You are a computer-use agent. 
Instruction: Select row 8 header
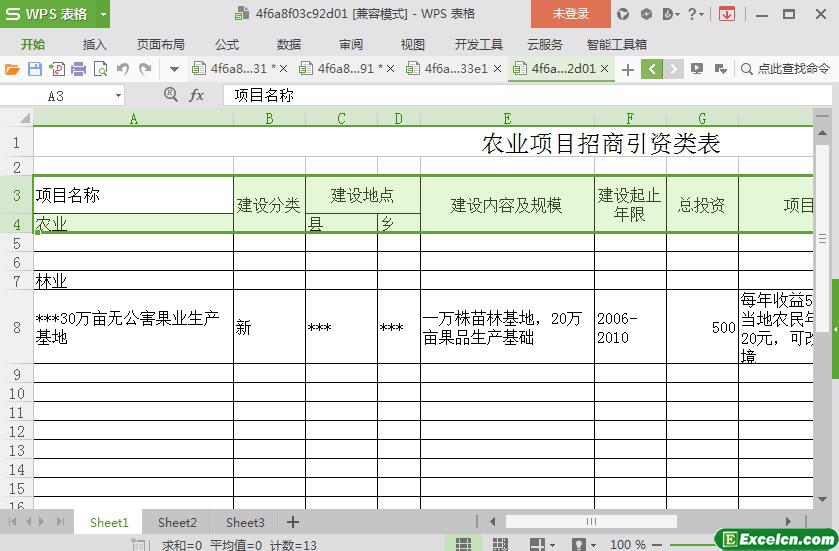[x=17, y=327]
